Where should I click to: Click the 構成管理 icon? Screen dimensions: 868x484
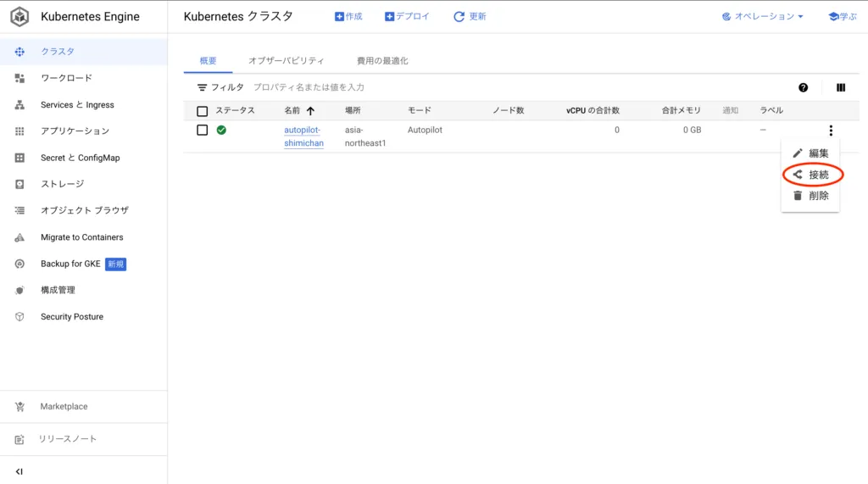pyautogui.click(x=19, y=290)
